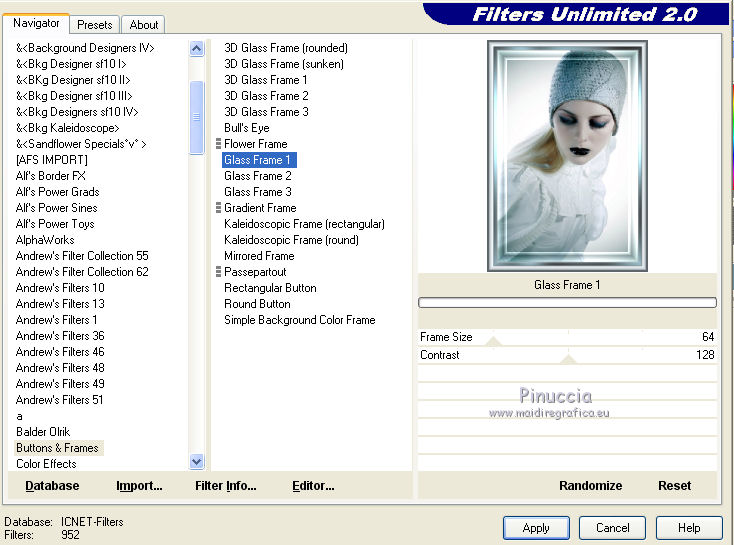The height and width of the screenshot is (545, 734).
Task: Open the Database menu
Action: coord(52,486)
